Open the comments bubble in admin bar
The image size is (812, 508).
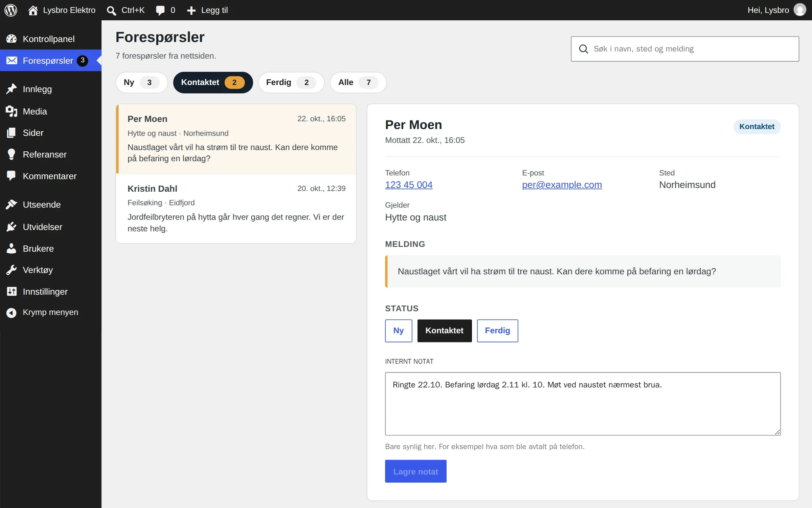tap(160, 10)
